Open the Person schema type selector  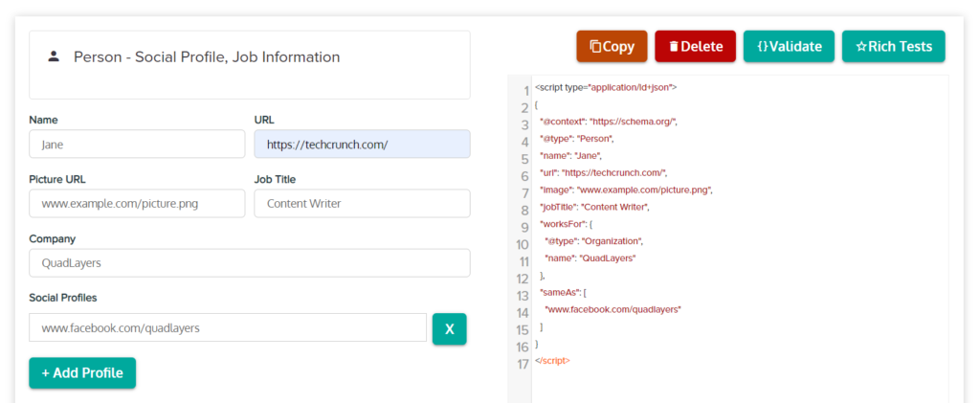[249, 63]
